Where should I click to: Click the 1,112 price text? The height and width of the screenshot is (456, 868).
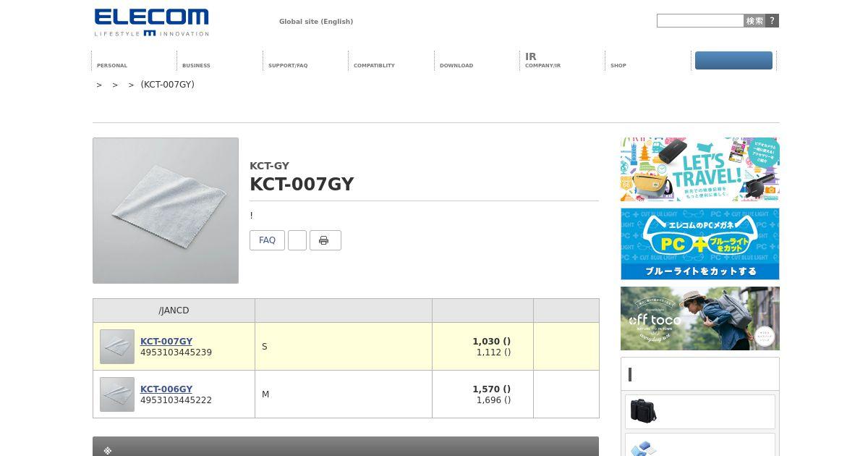[493, 352]
